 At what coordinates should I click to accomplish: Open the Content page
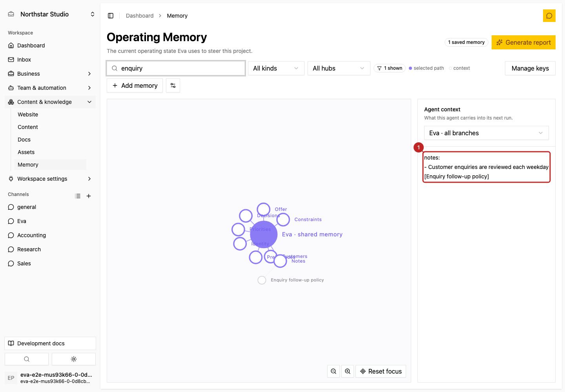click(x=50, y=127)
